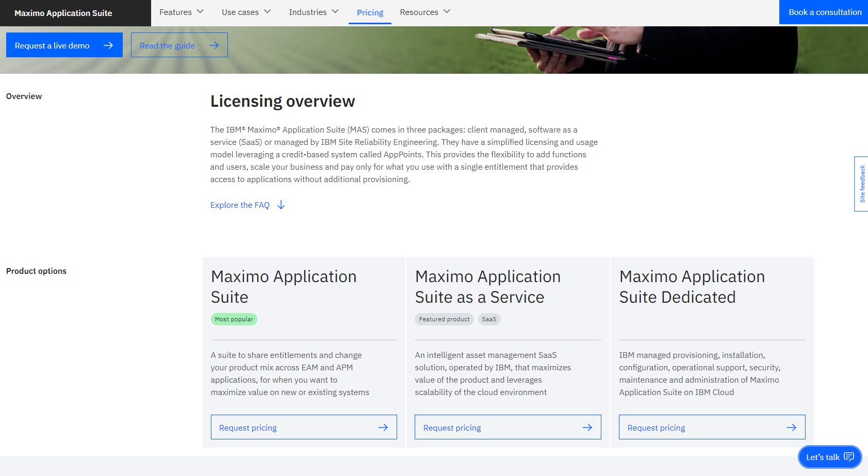Click Maximo Application Suite header title
Viewport: 868px width, 476px height.
[x=63, y=13]
